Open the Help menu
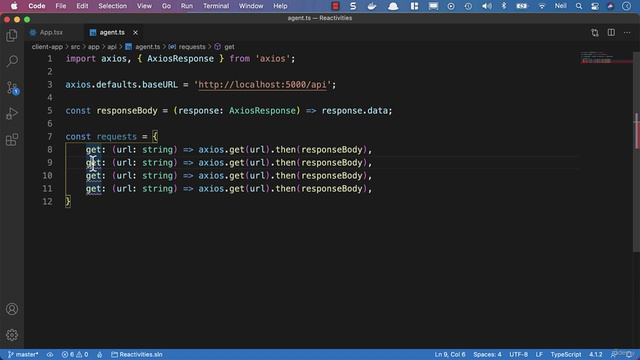 tap(280, 6)
